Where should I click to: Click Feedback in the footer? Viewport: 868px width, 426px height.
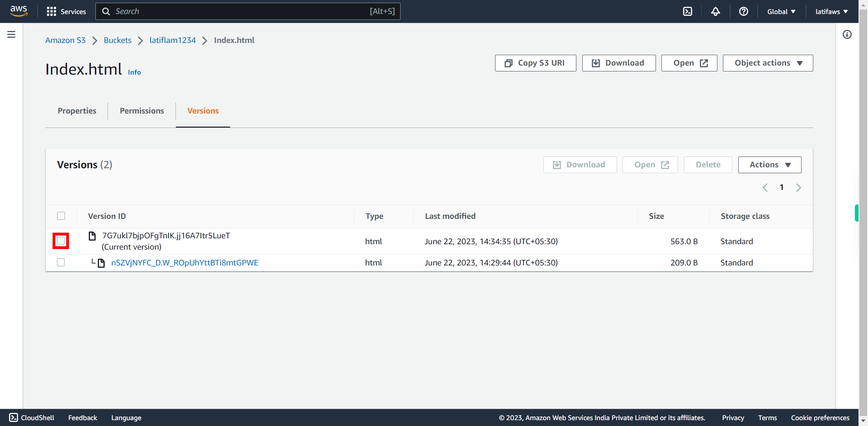pos(83,418)
